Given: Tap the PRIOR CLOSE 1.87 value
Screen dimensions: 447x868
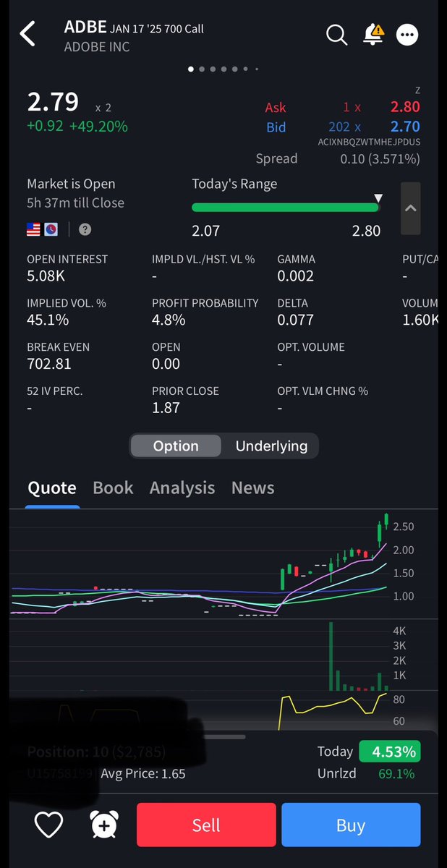Looking at the screenshot, I should 166,408.
